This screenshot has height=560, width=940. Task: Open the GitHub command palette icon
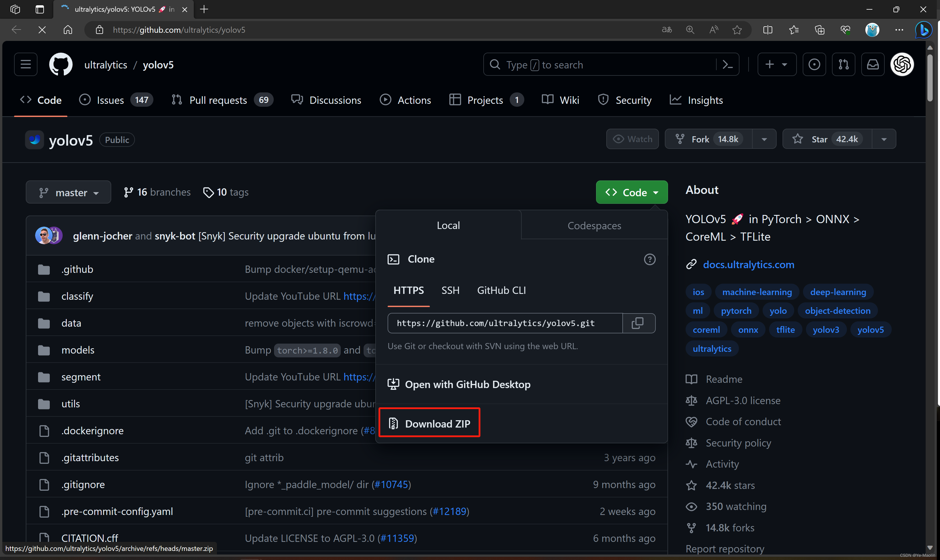[x=727, y=65]
